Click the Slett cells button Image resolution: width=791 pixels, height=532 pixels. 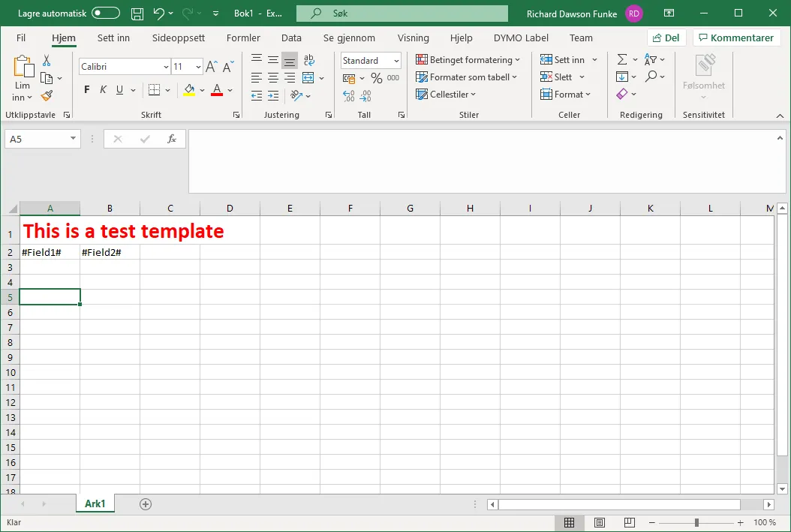click(556, 77)
